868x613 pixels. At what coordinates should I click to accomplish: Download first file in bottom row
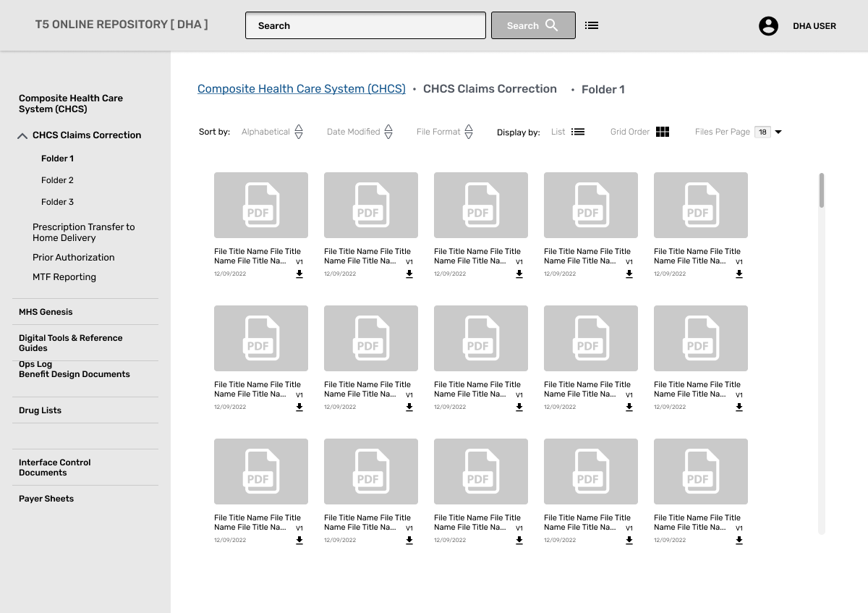point(299,541)
